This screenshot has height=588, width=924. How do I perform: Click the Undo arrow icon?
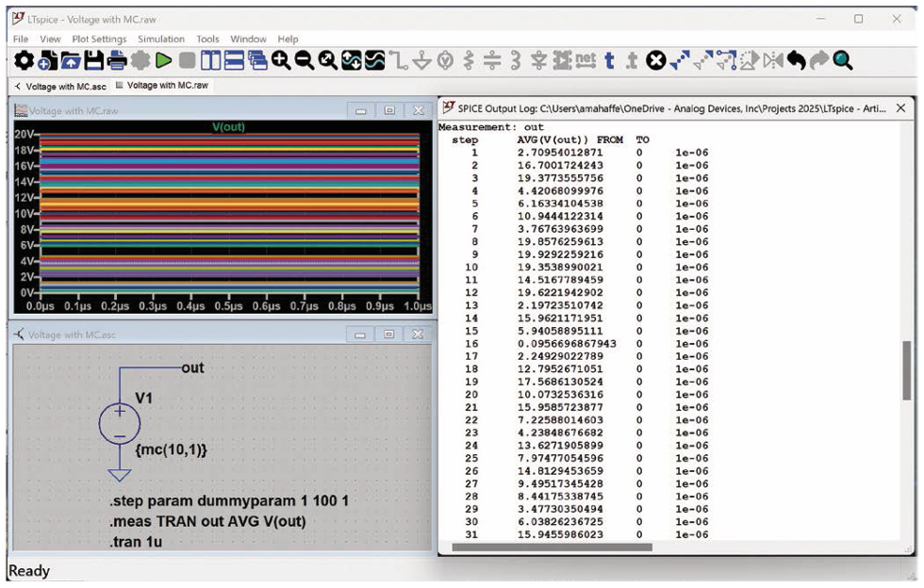[797, 61]
